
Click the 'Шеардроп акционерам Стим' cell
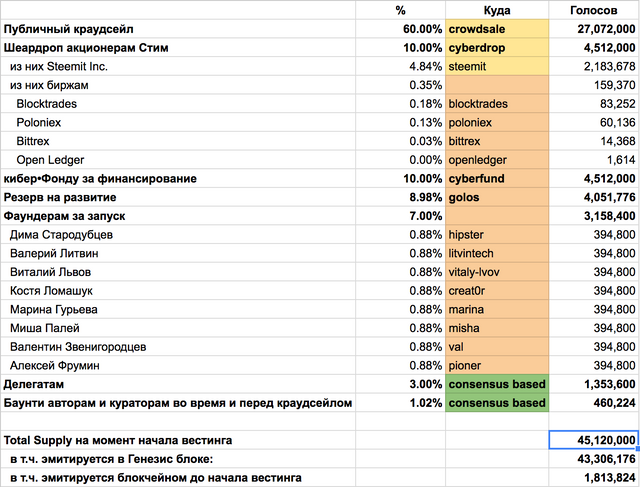178,48
